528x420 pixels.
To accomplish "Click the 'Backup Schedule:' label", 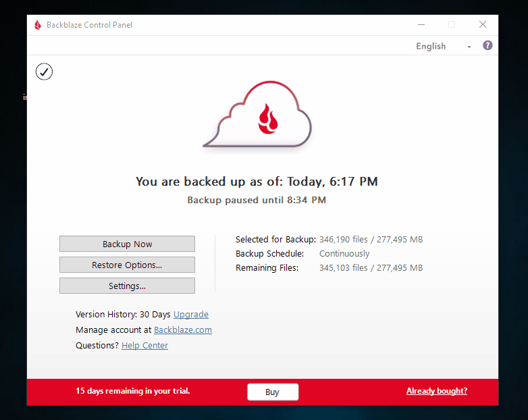I will (x=269, y=254).
